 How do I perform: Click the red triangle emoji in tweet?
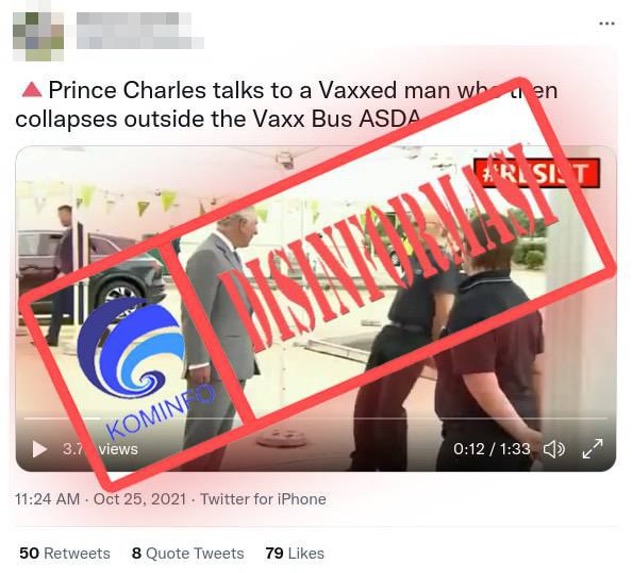32,89
